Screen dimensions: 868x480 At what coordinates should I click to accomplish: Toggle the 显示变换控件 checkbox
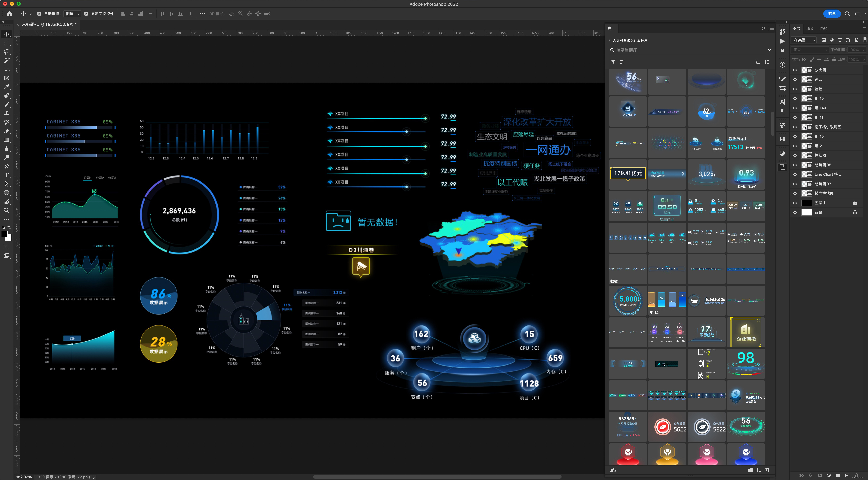pyautogui.click(x=86, y=14)
